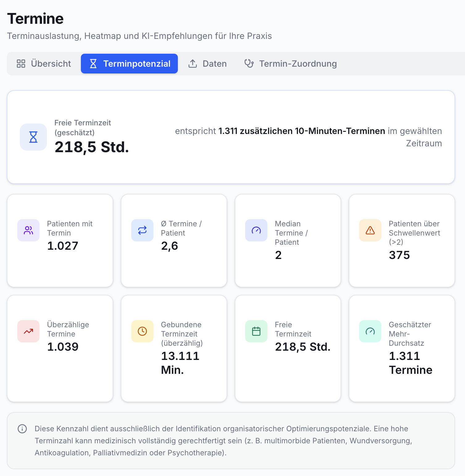Click the value 13.111 Min. under Gebundene Terminzeit
465x476 pixels.
point(180,363)
